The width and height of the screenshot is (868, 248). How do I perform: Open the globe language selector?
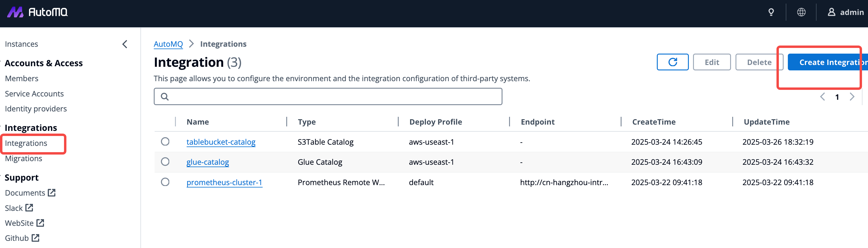click(x=801, y=13)
